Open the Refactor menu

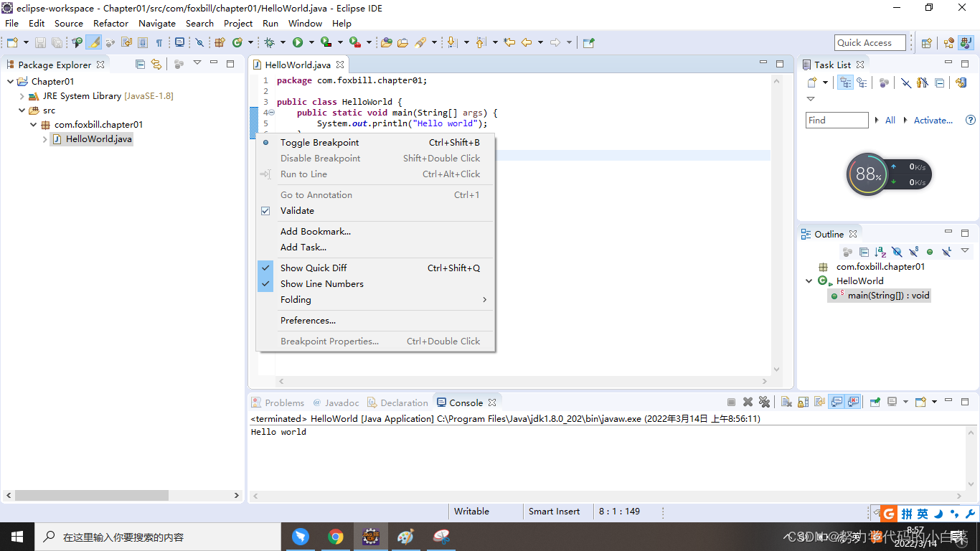[111, 24]
